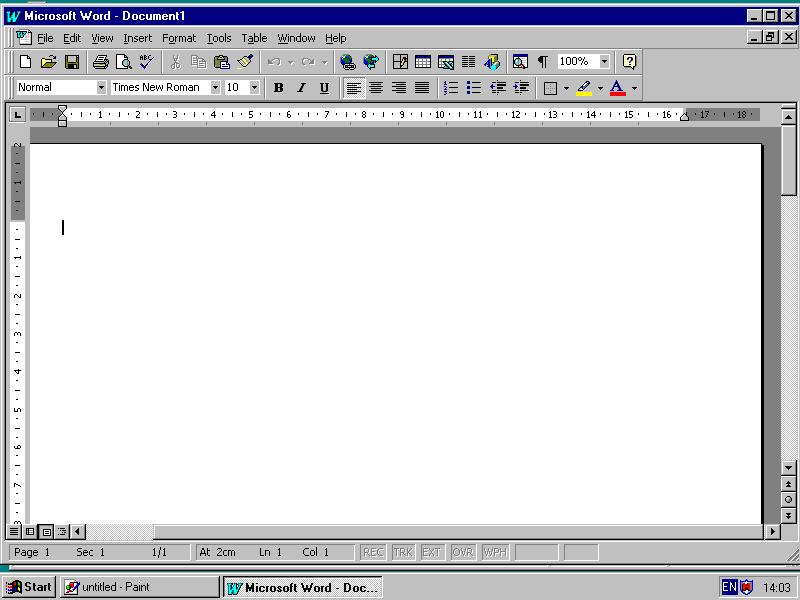
Task: Align the paragraph to the right
Action: tap(399, 88)
